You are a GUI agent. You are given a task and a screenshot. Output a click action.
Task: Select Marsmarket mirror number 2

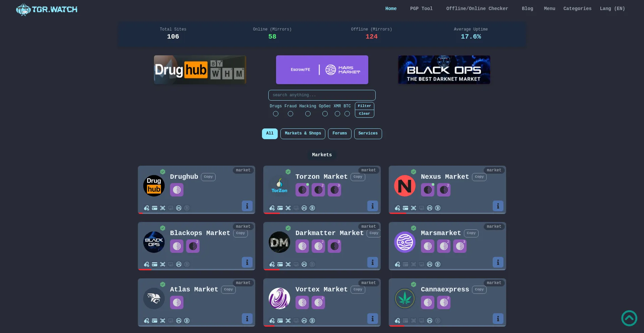(444, 246)
